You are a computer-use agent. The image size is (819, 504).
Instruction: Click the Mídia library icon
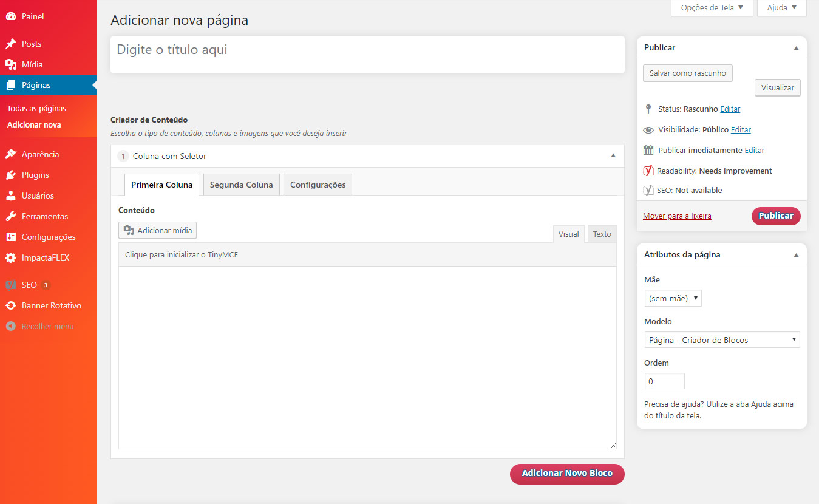[x=11, y=64]
